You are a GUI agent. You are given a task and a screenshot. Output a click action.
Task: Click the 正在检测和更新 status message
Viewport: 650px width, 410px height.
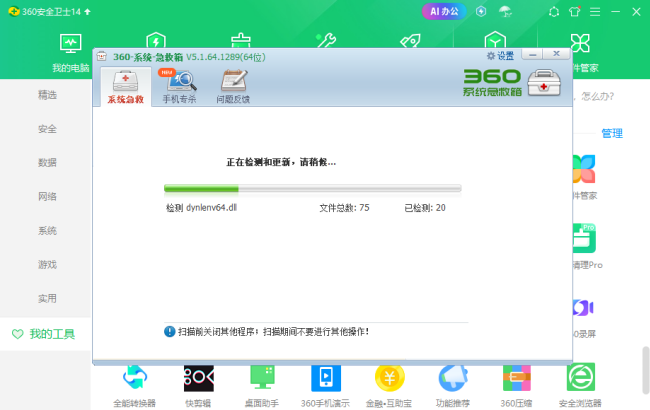(x=281, y=162)
